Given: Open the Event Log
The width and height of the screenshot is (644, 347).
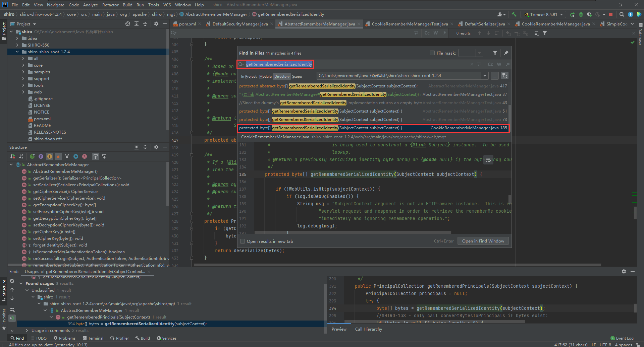Looking at the screenshot, I should (622, 338).
